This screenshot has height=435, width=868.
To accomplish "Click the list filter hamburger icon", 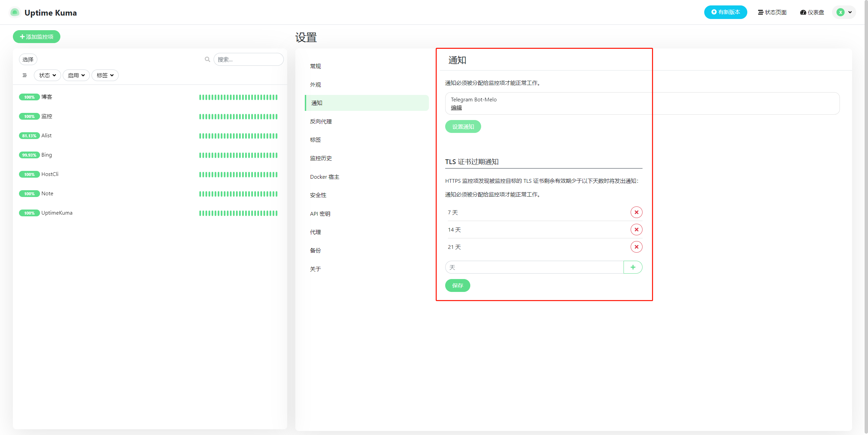I will (24, 75).
